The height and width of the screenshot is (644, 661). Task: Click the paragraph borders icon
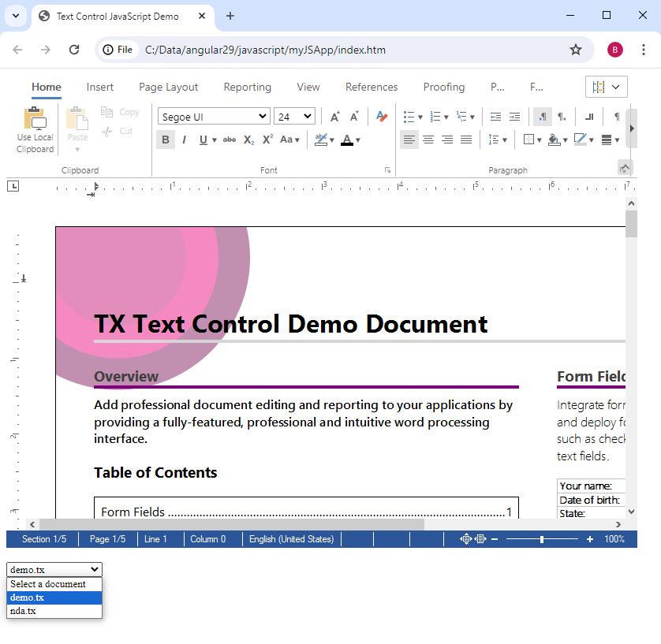(x=528, y=140)
